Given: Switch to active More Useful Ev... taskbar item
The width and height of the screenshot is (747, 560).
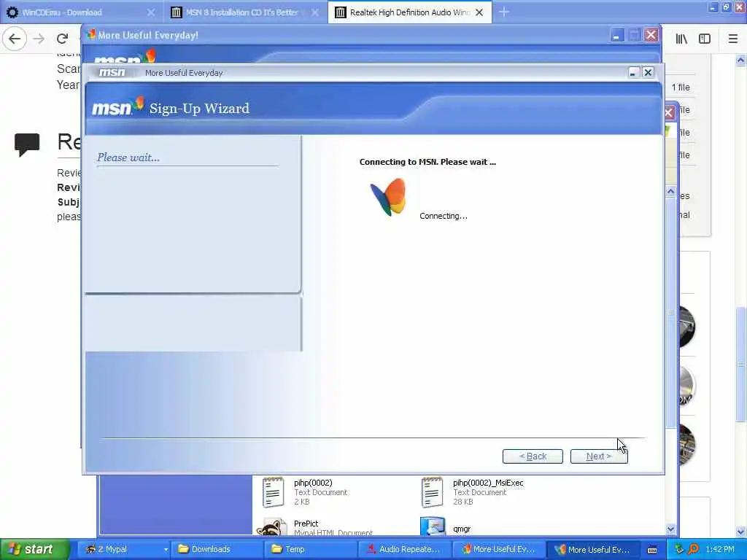Looking at the screenshot, I should [x=592, y=549].
